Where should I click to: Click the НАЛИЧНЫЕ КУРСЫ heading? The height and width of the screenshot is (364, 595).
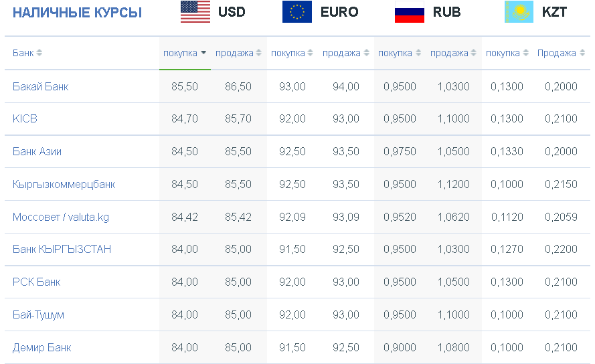tap(78, 13)
